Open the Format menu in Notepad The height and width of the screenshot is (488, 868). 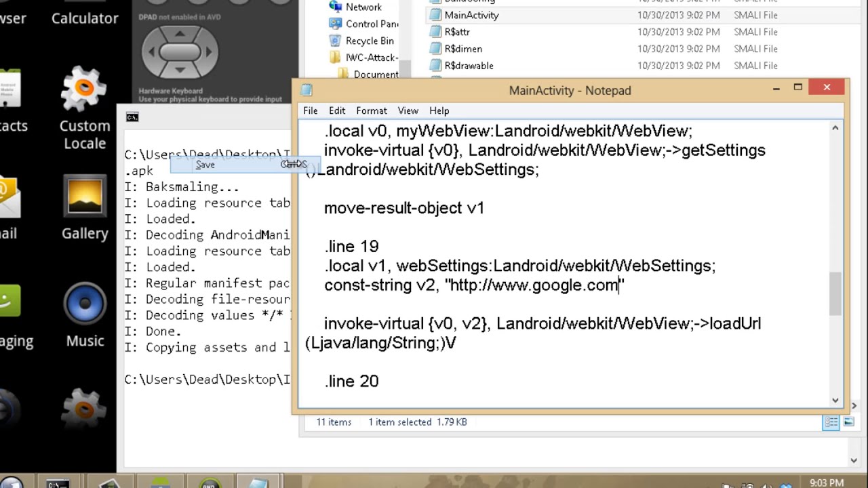pyautogui.click(x=372, y=110)
